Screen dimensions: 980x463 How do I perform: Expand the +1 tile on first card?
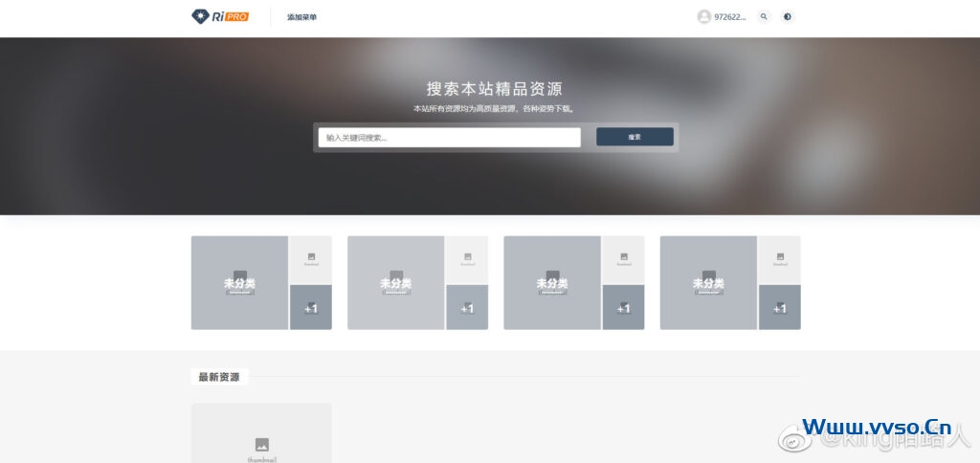click(311, 307)
